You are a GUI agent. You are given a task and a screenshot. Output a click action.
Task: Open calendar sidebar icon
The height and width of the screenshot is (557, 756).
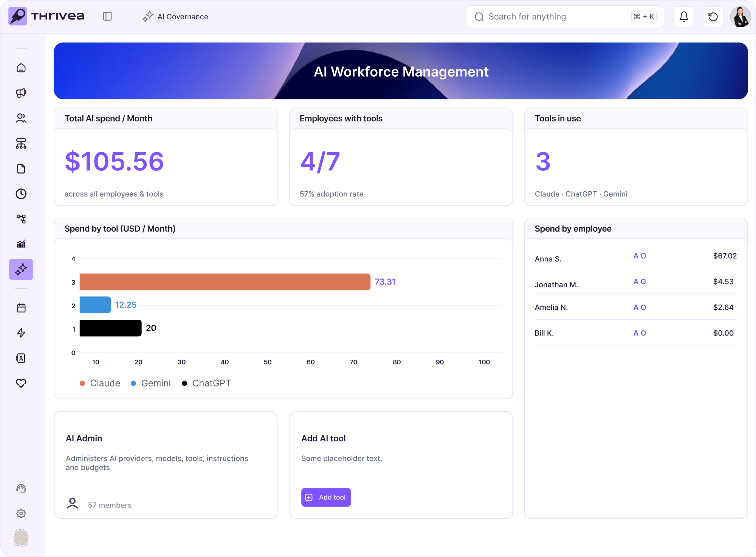click(21, 308)
